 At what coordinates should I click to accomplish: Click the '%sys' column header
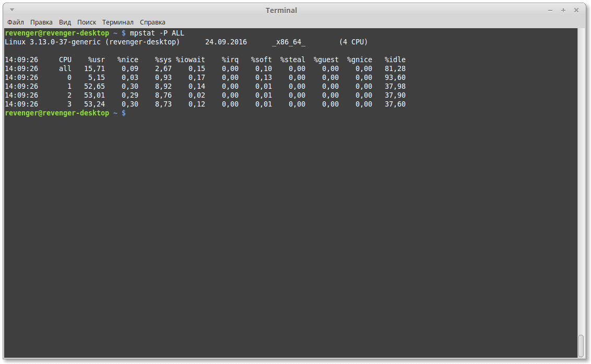pos(163,60)
